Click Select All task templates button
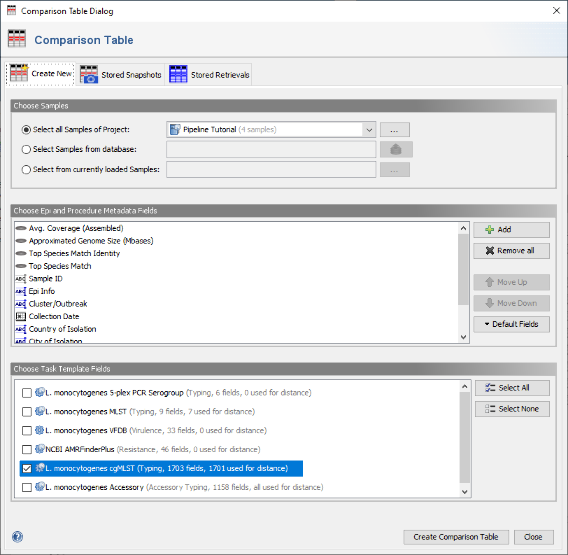This screenshot has height=555, width=568. [x=512, y=388]
